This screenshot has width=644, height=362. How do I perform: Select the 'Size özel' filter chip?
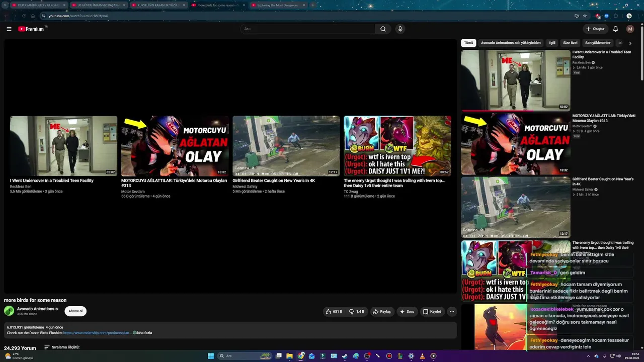571,43
